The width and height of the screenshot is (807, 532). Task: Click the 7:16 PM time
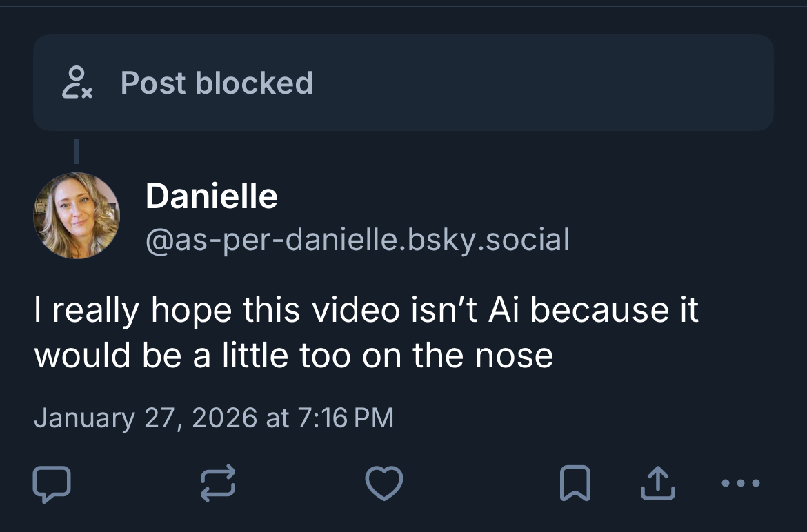coord(346,418)
